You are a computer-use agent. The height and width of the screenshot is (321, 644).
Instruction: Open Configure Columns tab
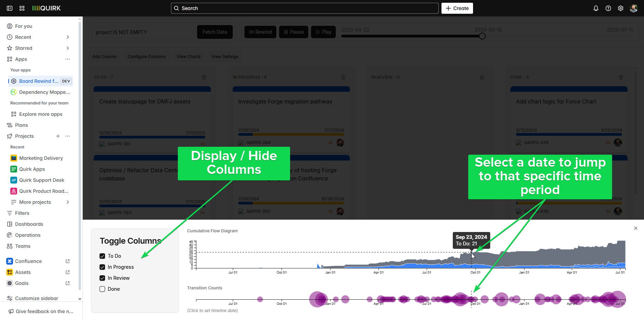(x=147, y=57)
